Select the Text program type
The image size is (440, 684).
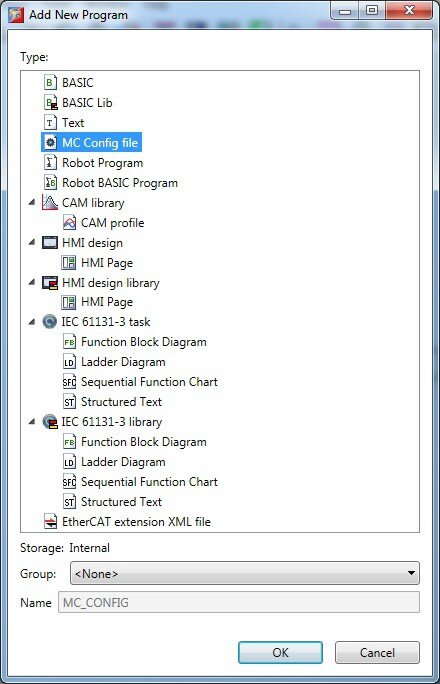(x=73, y=123)
